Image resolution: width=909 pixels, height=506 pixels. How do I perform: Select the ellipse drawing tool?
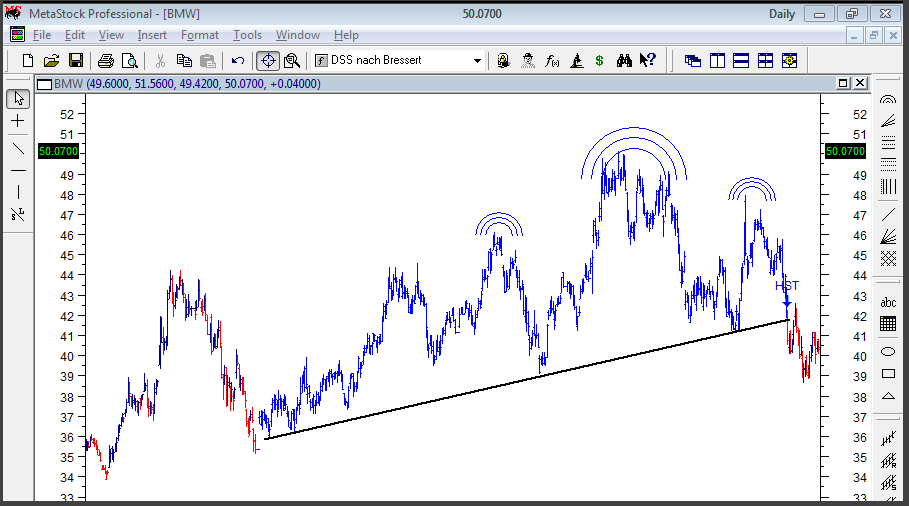(888, 352)
